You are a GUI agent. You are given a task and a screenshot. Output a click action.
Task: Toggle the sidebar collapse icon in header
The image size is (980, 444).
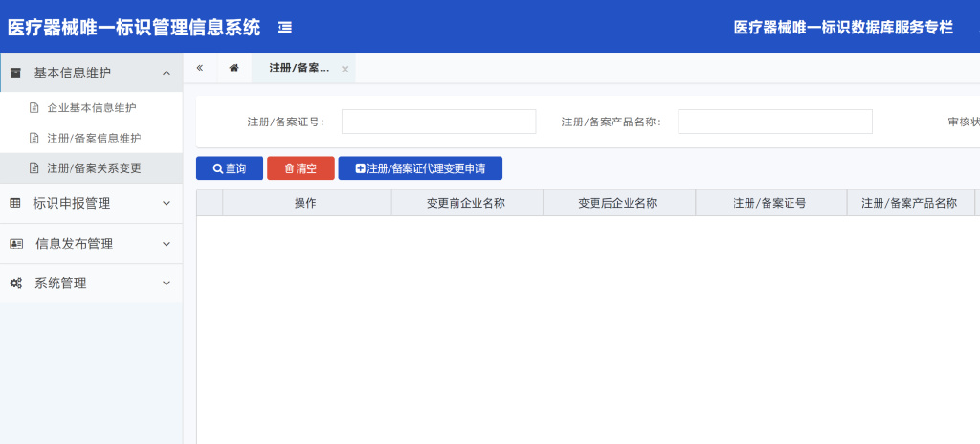(284, 28)
